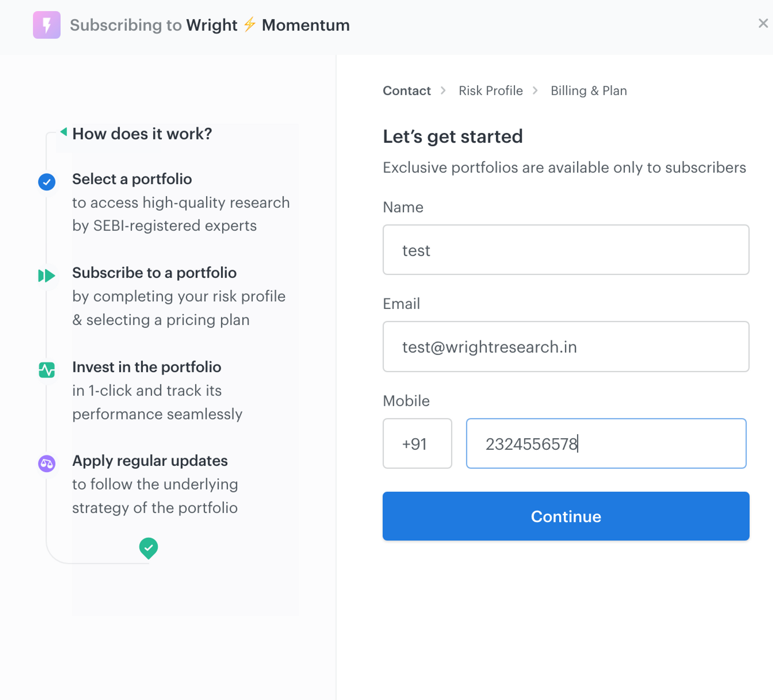The width and height of the screenshot is (773, 700).
Task: Focus the Mobile number input field
Action: (x=606, y=443)
